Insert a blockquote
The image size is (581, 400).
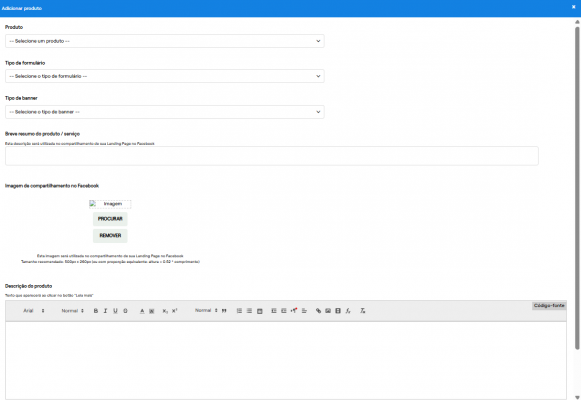(x=224, y=311)
